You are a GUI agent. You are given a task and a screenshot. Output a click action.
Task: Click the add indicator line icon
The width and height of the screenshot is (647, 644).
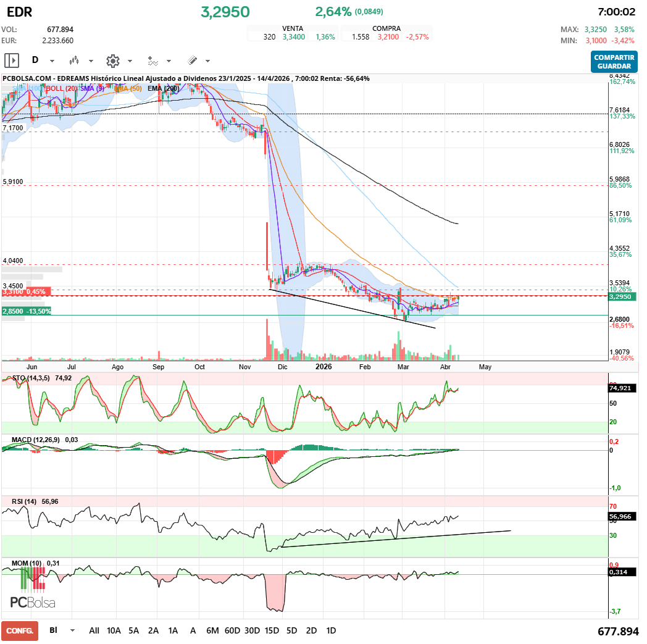(x=152, y=61)
